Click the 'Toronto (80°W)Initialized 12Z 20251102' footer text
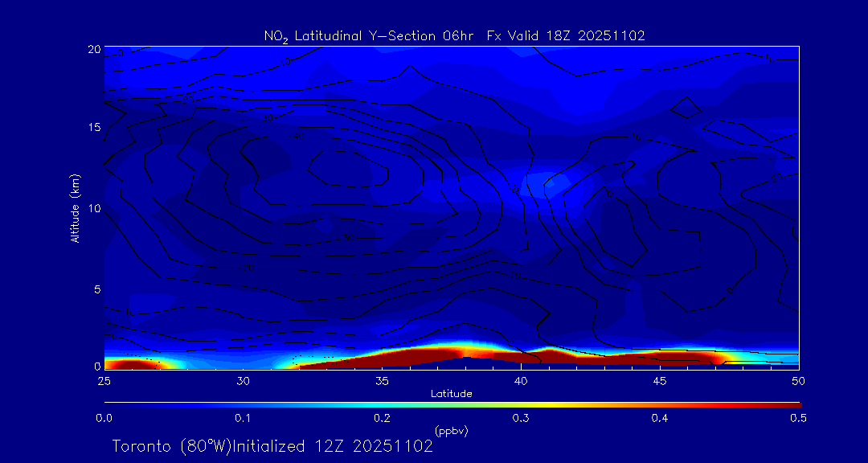 click(273, 446)
